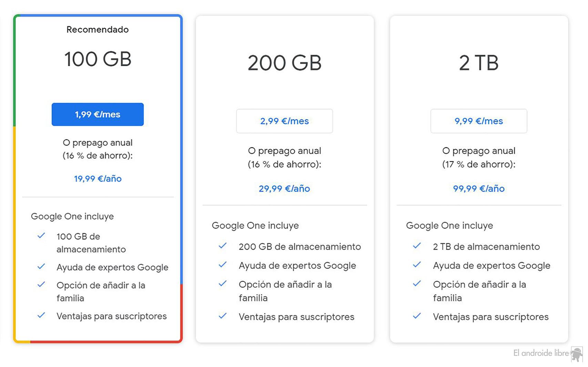Click the checkmark beside Opción de añadir a la familia in 2 TB plan
Viewport: 588px width, 367px height.
tap(416, 284)
